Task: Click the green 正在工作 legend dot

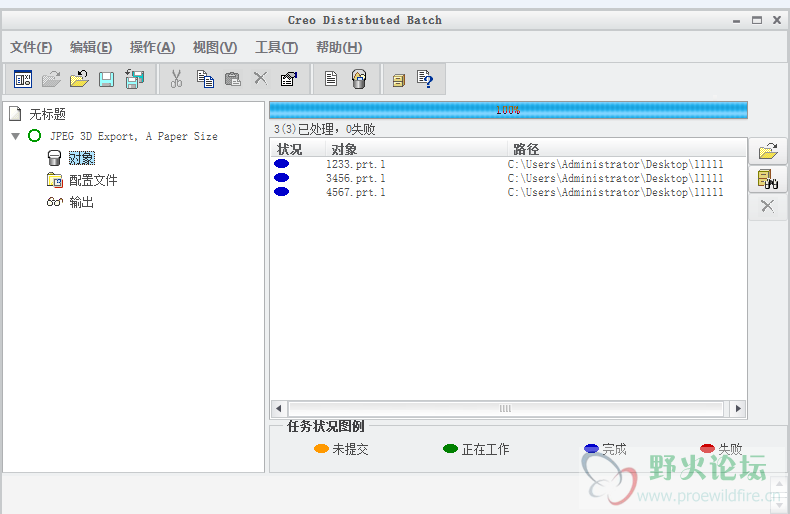Action: coord(450,448)
